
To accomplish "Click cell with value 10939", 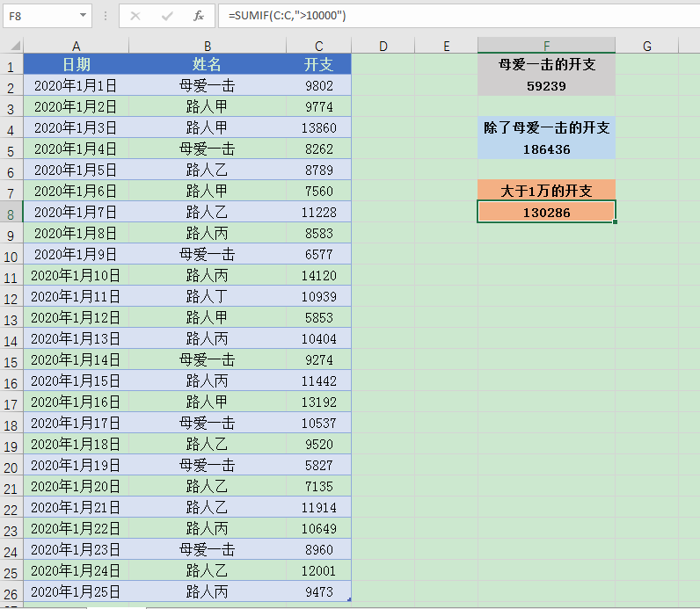I will [x=318, y=296].
